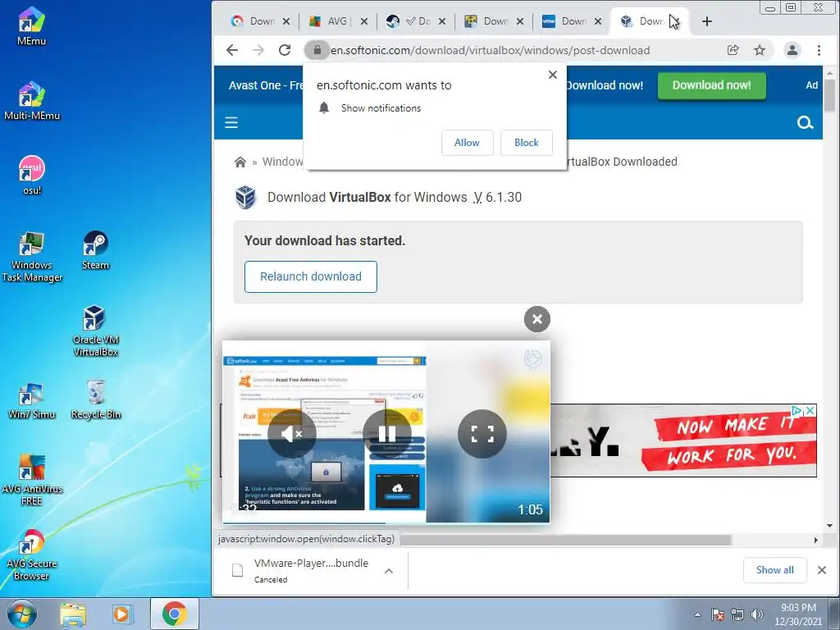Open a new browser tab

(707, 21)
